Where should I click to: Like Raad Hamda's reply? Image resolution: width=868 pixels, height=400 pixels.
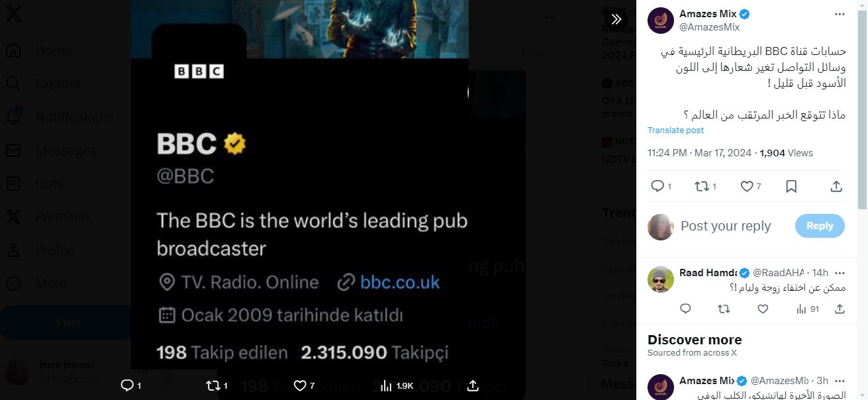(x=763, y=309)
